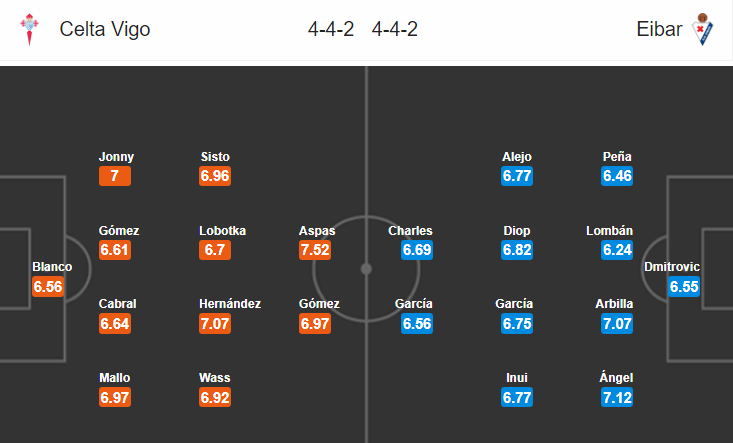
Task: Click the Celta Vigo club crest
Action: (29, 29)
